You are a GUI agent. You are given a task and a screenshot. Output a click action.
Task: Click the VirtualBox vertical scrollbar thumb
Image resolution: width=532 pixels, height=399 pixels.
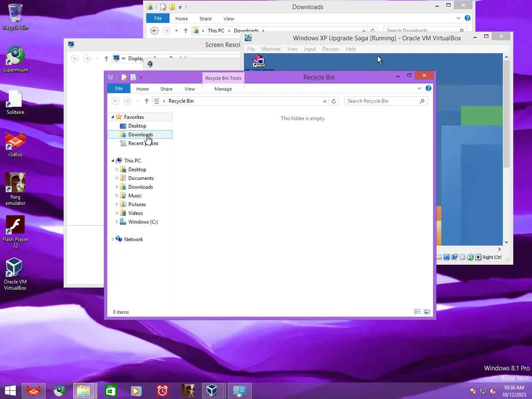click(x=506, y=114)
